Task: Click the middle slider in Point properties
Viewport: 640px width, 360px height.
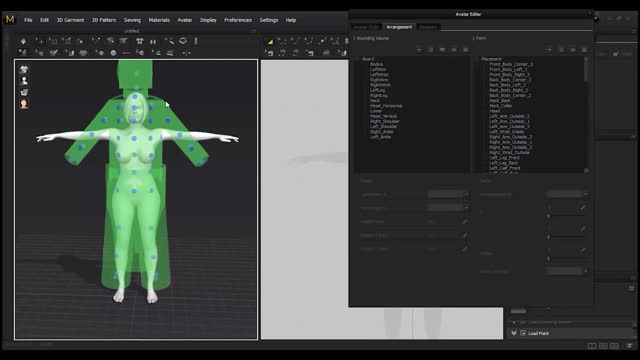Action: [x=565, y=237]
